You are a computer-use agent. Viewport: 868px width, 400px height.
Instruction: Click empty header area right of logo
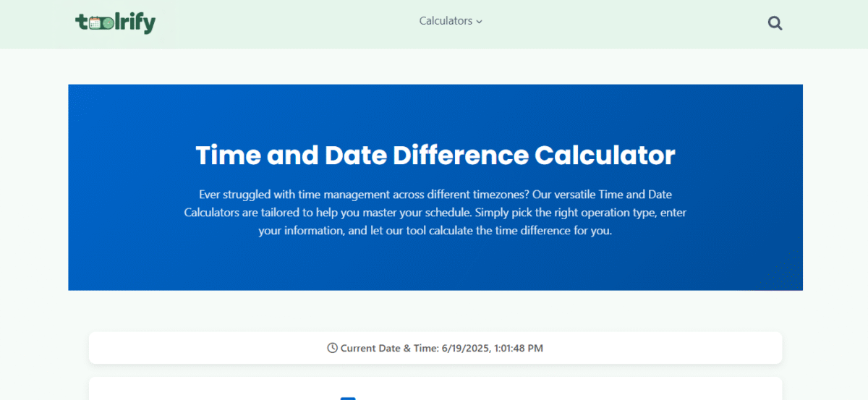pyautogui.click(x=282, y=23)
